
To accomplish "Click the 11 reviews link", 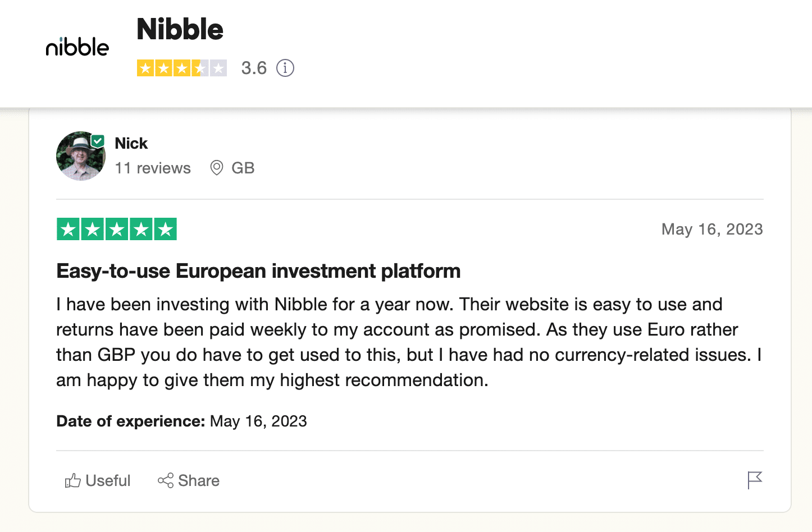I will click(152, 168).
